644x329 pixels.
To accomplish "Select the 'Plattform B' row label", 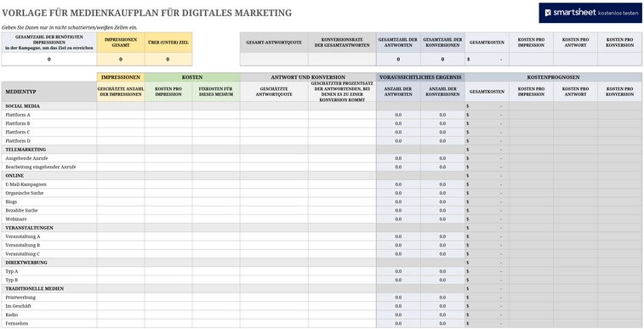I will [18, 123].
